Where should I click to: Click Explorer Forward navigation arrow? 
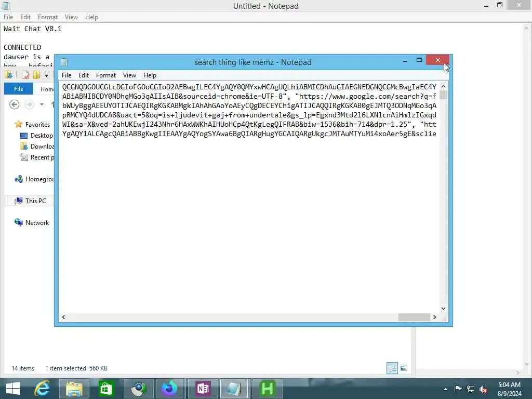(29, 104)
